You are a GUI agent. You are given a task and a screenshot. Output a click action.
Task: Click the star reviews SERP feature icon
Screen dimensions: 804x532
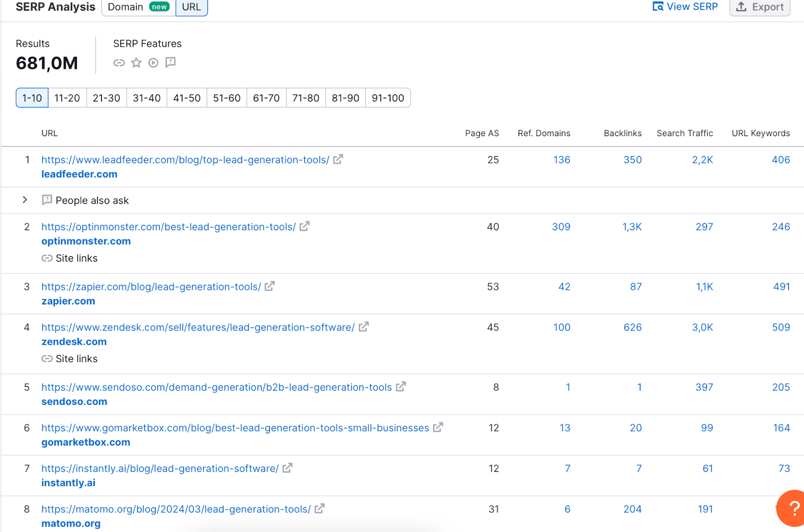[136, 63]
